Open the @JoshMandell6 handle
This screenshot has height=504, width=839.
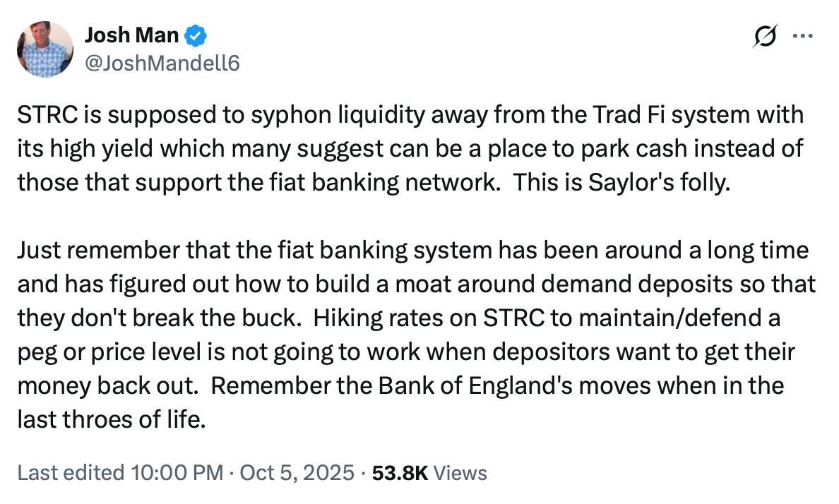(164, 63)
